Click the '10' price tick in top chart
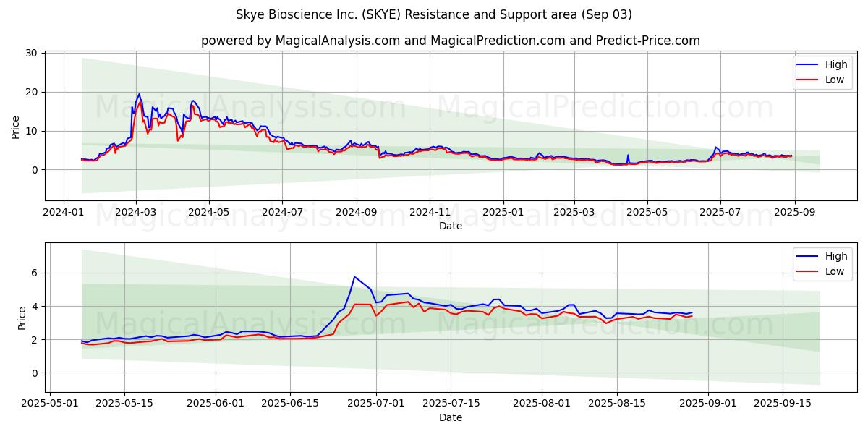 31,131
